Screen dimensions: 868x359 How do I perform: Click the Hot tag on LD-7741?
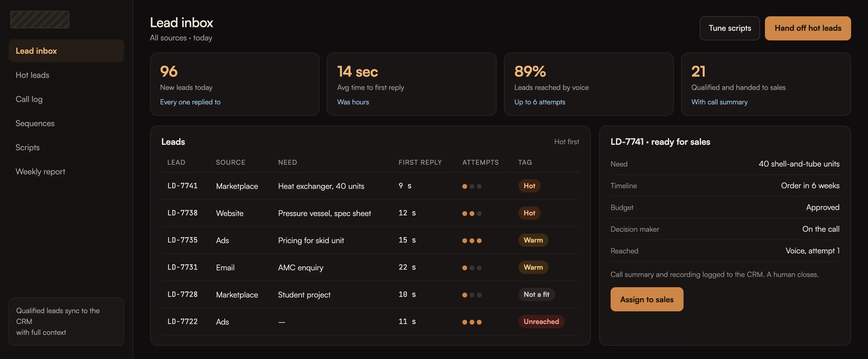point(529,186)
